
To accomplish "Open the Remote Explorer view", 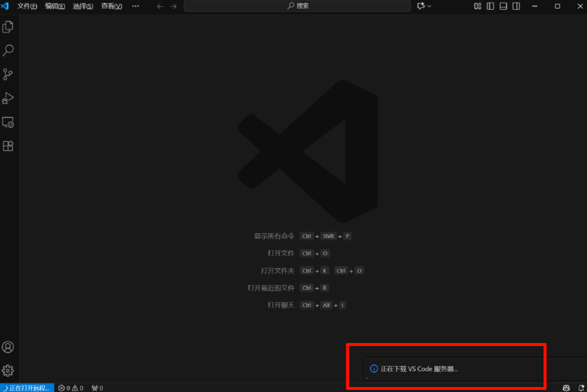I will 8,122.
